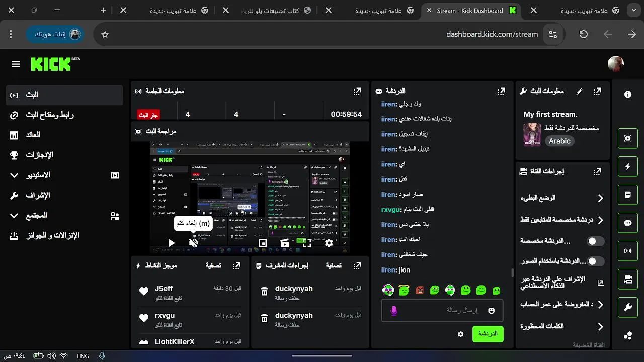This screenshot has height=362, width=644.
Task: Toggle session info broadcast widget in rail
Action: 628,251
